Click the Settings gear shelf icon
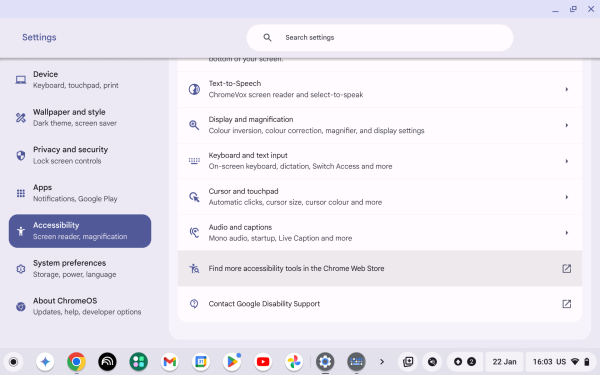The image size is (600, 375). [325, 362]
